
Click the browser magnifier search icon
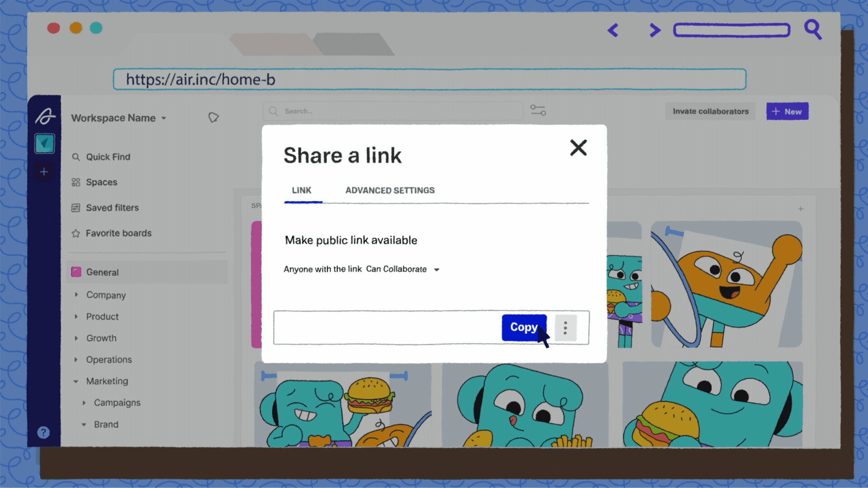coord(813,30)
